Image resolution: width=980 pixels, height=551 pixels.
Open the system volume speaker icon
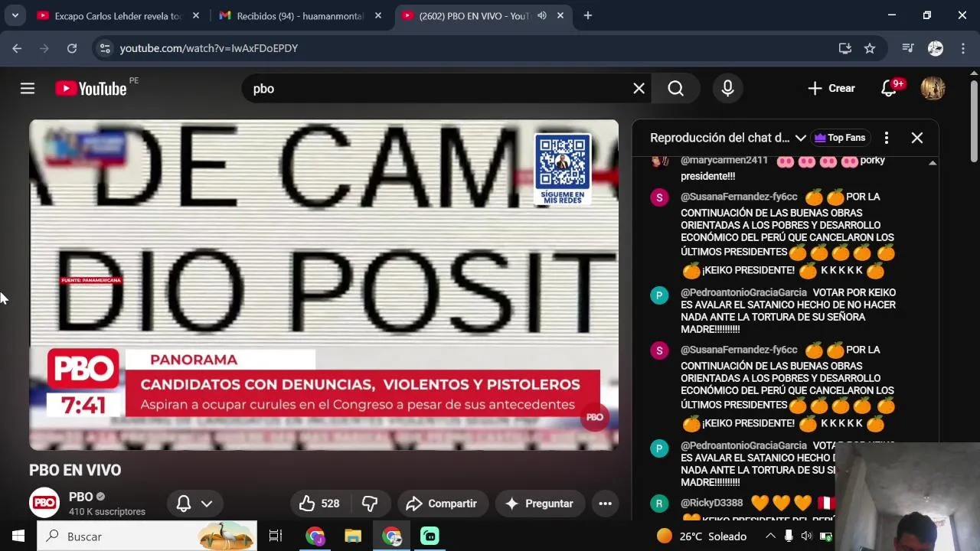(806, 536)
